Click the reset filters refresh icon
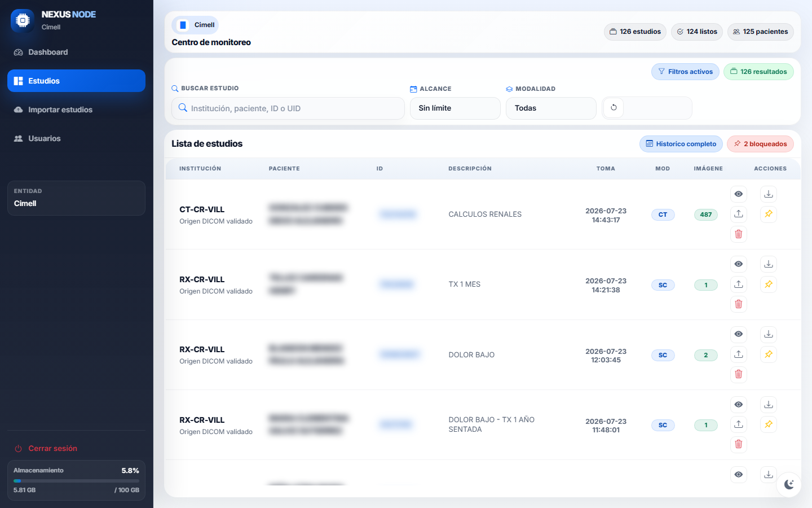The width and height of the screenshot is (812, 508). click(x=614, y=108)
